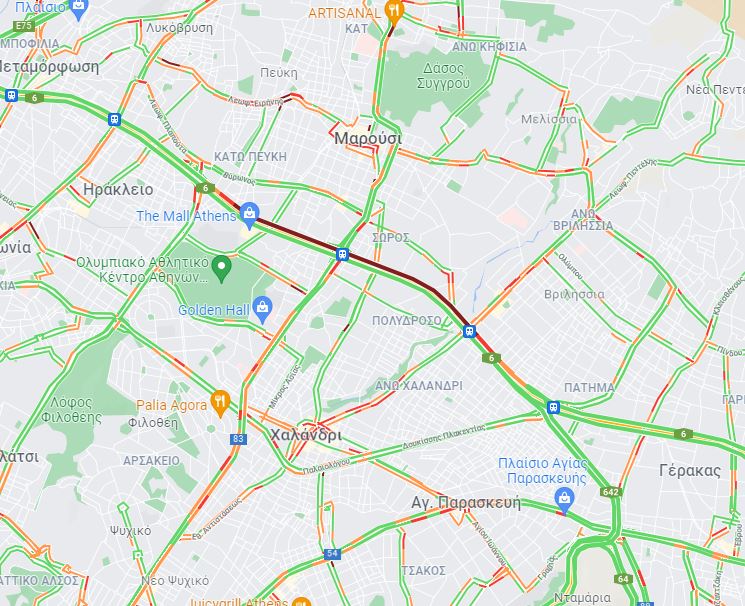Image resolution: width=745 pixels, height=606 pixels.
Task: Click the Ηράκλειο place label
Action: pyautogui.click(x=118, y=190)
